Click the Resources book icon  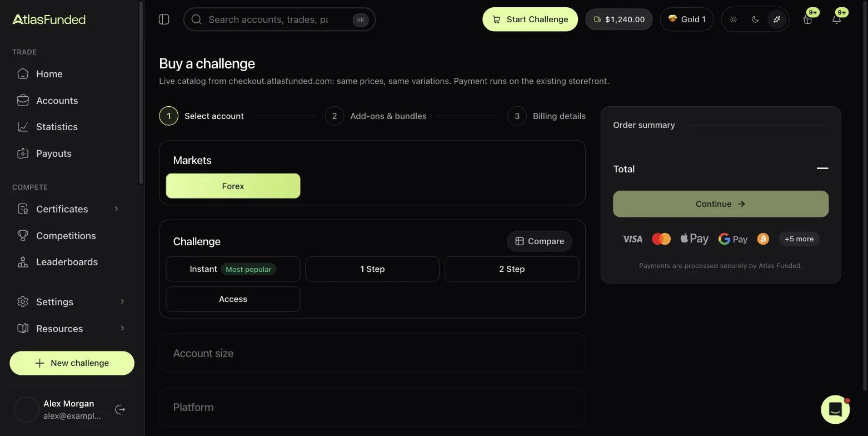click(23, 329)
